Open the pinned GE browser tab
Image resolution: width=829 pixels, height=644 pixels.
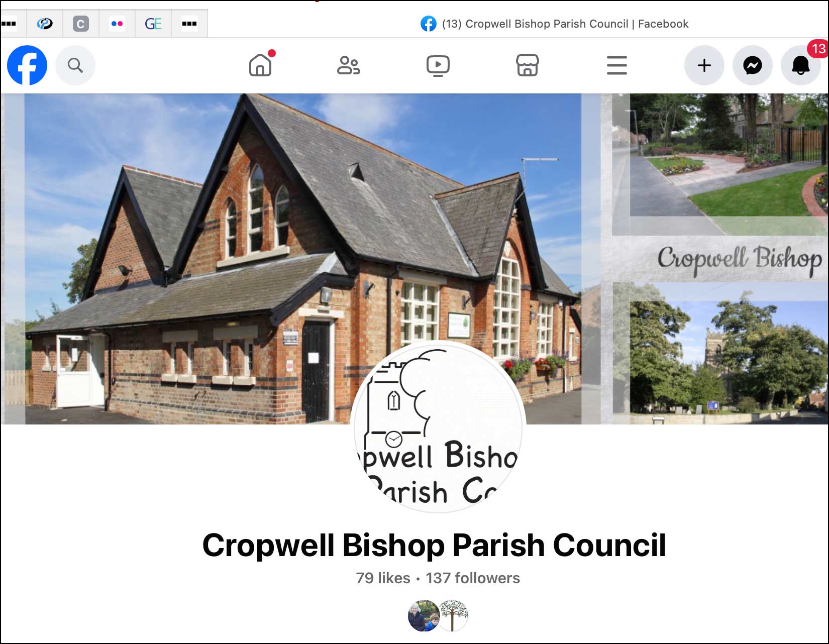[x=153, y=23]
